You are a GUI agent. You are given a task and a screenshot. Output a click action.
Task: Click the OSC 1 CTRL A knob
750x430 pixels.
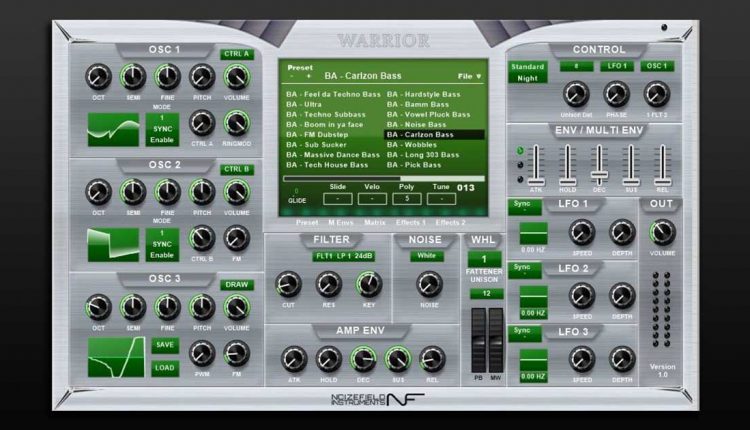(x=202, y=123)
